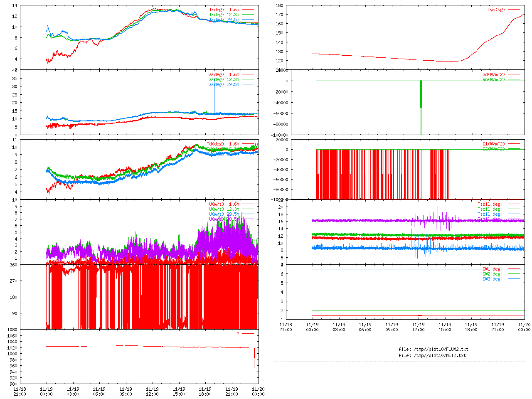Click the 170 tick on Lys axis
Viewport: 532px width, 399px height.
click(x=280, y=15)
